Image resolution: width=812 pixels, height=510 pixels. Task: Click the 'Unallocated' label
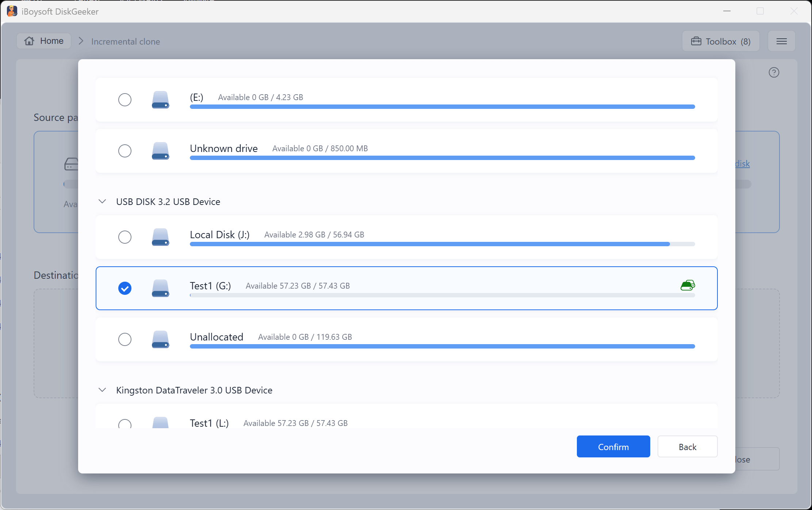tap(217, 337)
